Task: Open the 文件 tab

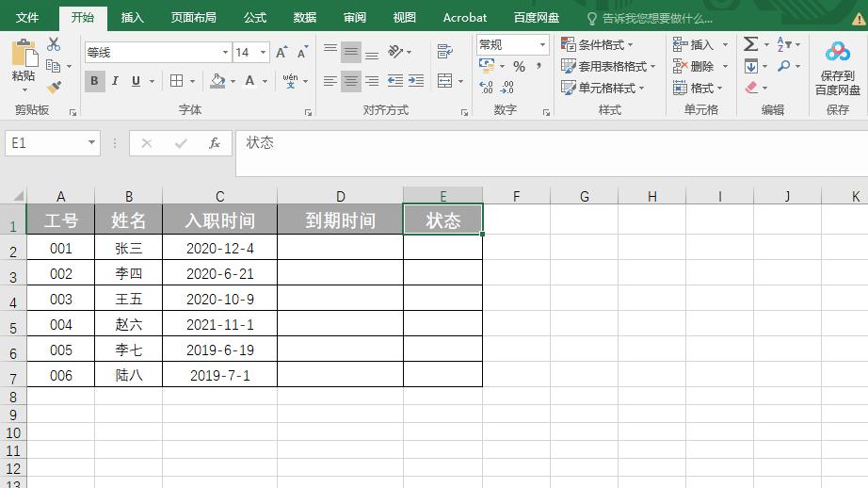Action: tap(27, 17)
